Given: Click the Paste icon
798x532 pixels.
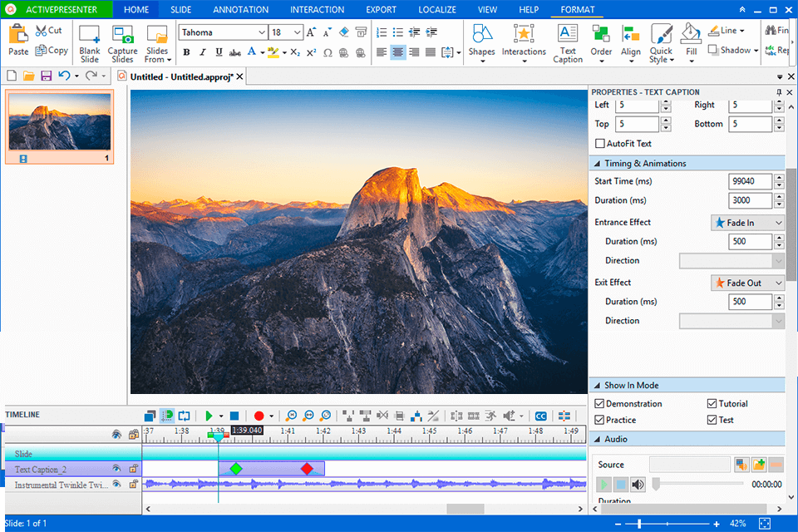Looking at the screenshot, I should (x=18, y=35).
